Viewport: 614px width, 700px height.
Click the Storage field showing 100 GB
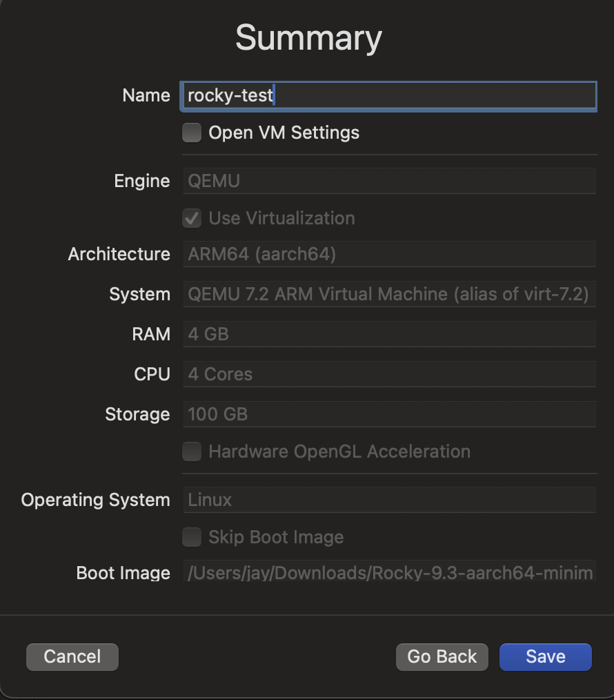click(388, 415)
